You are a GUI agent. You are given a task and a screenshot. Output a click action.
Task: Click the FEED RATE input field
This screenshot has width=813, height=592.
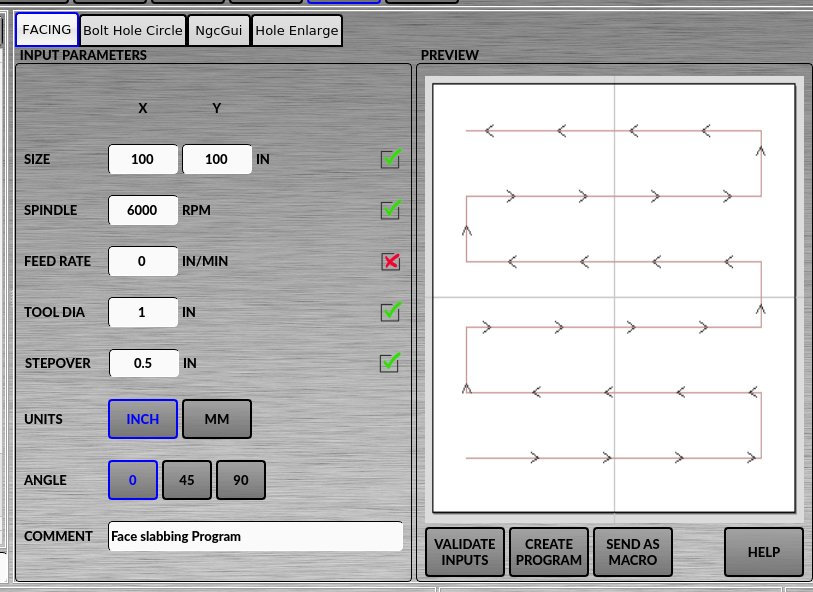pos(143,261)
